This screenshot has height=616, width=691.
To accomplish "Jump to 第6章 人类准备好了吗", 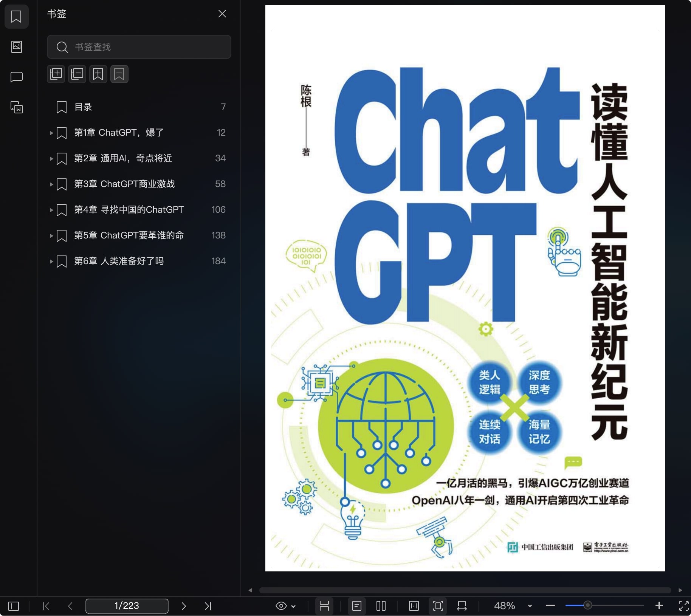I will tap(119, 261).
